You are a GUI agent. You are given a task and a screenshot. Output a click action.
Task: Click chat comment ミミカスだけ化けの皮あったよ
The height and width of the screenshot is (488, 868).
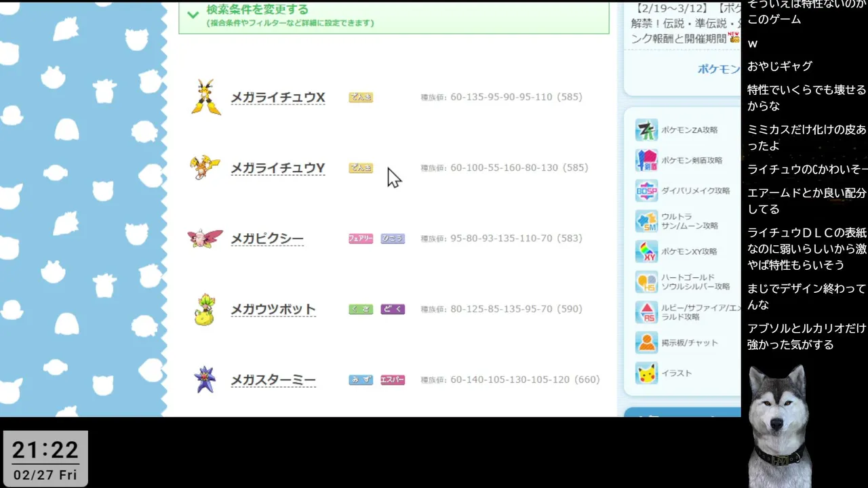[807, 138]
